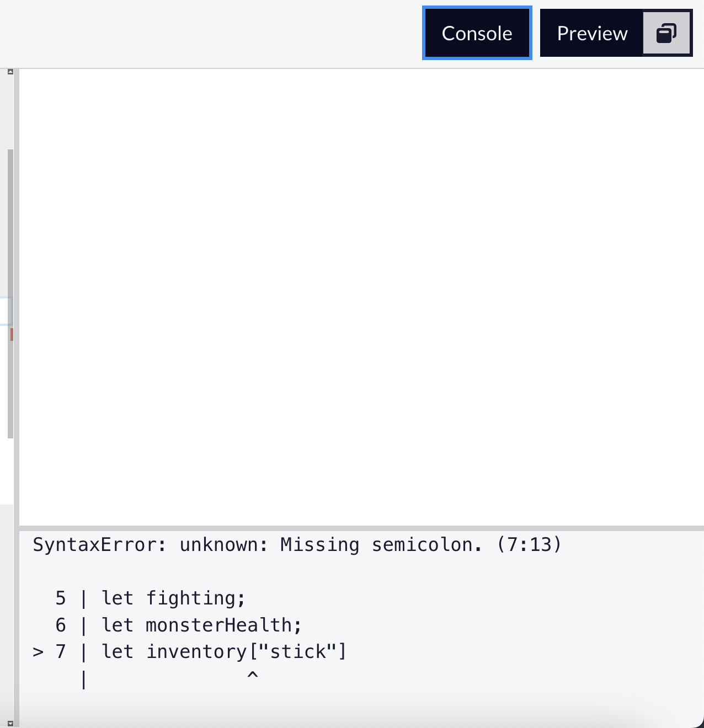The image size is (704, 728).
Task: Click the line 'let monsterHealth;'
Action: coord(201,625)
